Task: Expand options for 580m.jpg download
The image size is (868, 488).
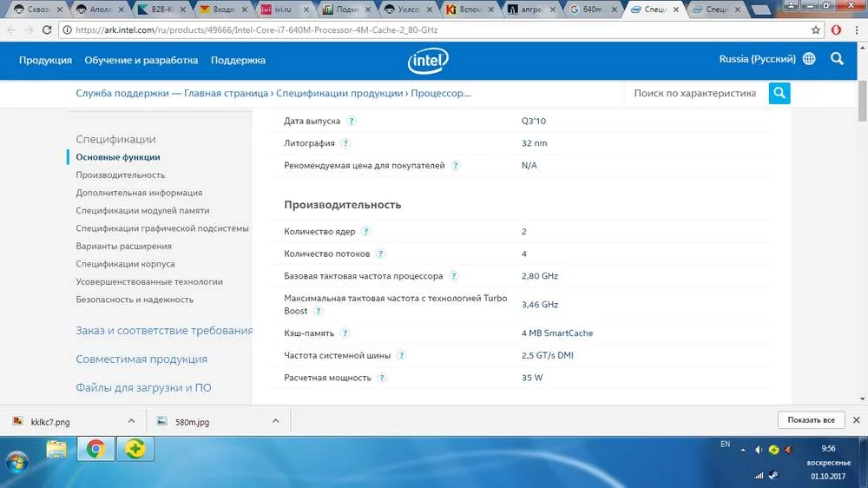Action: click(275, 420)
